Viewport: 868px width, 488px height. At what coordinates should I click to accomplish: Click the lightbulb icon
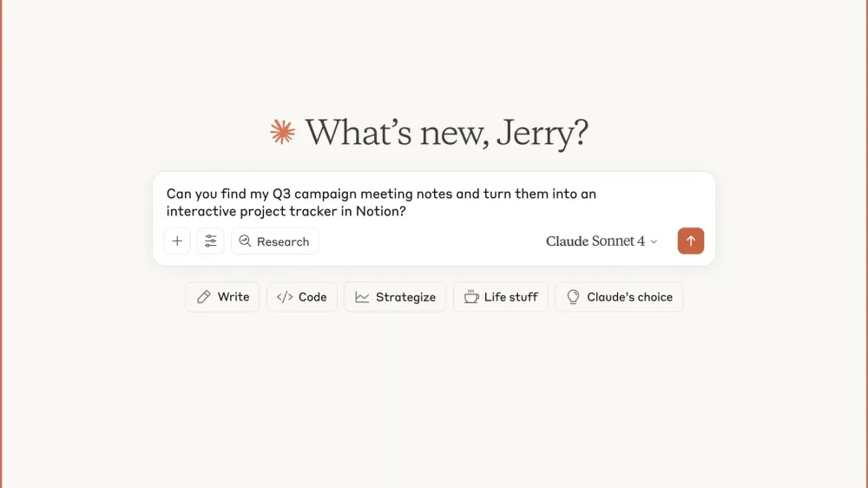pyautogui.click(x=573, y=297)
